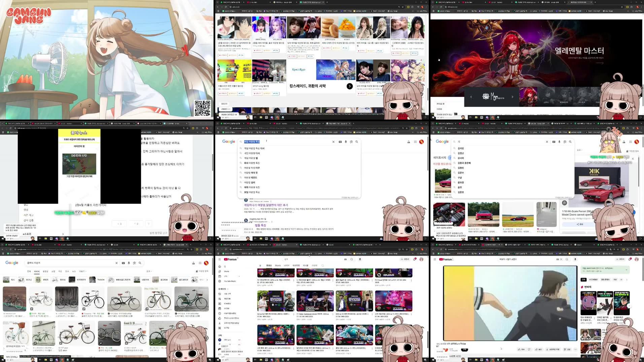Image resolution: width=644 pixels, height=362 pixels.
Task: Like the playing video showing 354 likes
Action: (x=521, y=350)
